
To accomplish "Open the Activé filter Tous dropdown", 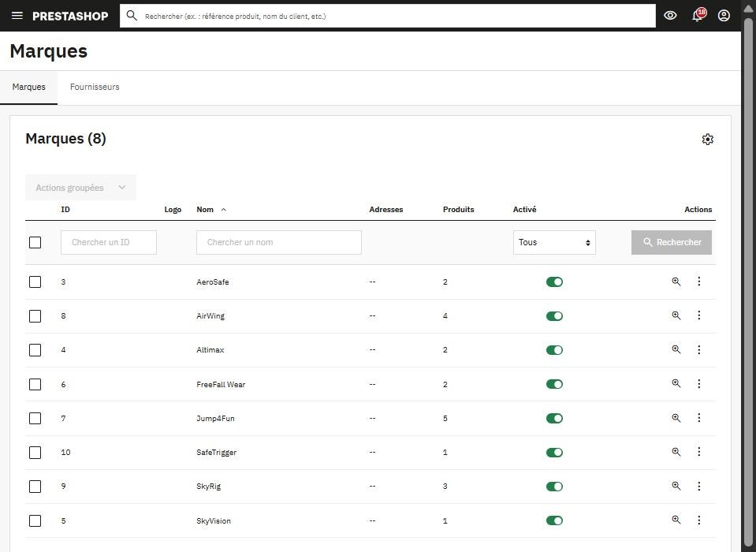I will (554, 243).
